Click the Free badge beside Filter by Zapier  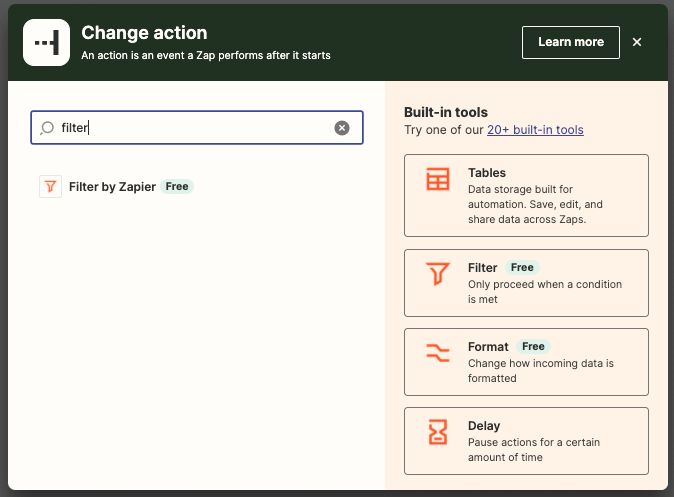click(x=177, y=187)
